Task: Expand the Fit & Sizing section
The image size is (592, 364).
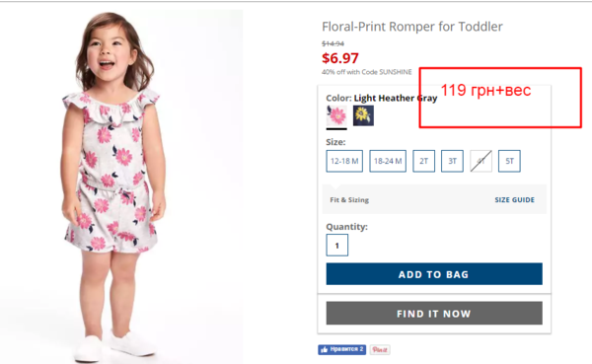Action: [x=349, y=199]
